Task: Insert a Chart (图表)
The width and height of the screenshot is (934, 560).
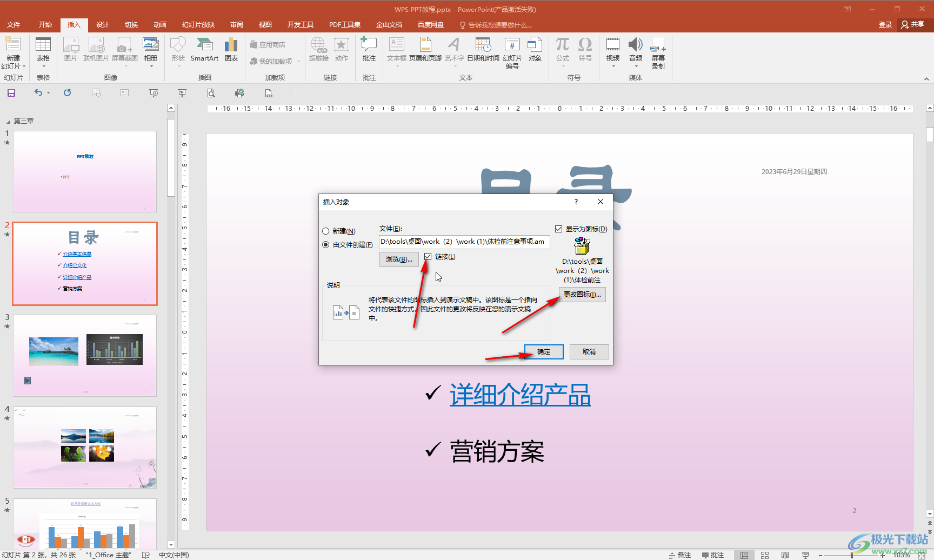Action: tap(231, 49)
